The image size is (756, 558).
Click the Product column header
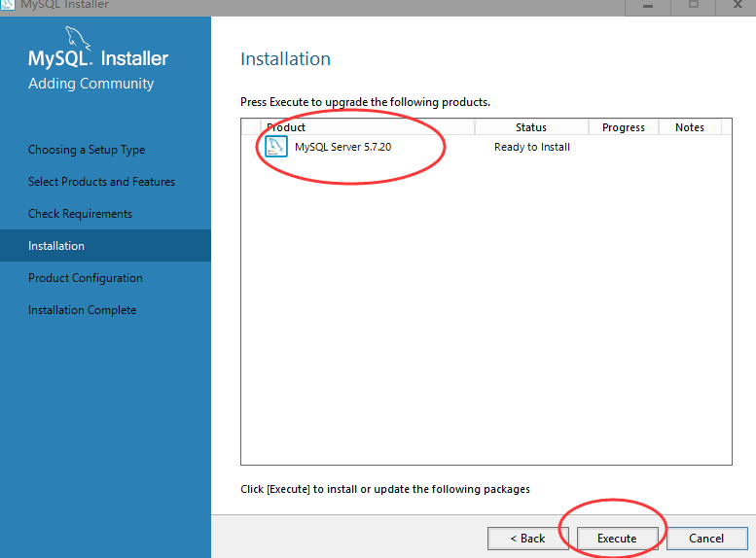click(x=368, y=127)
